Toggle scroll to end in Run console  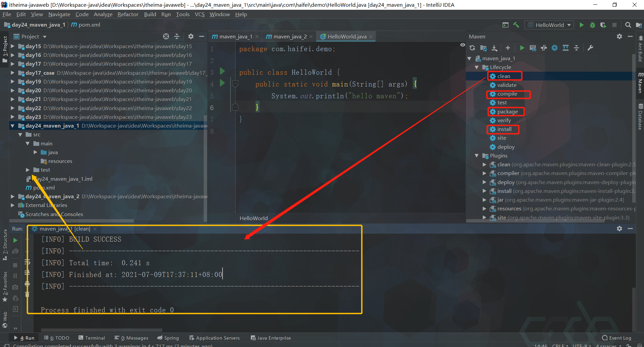pyautogui.click(x=27, y=273)
